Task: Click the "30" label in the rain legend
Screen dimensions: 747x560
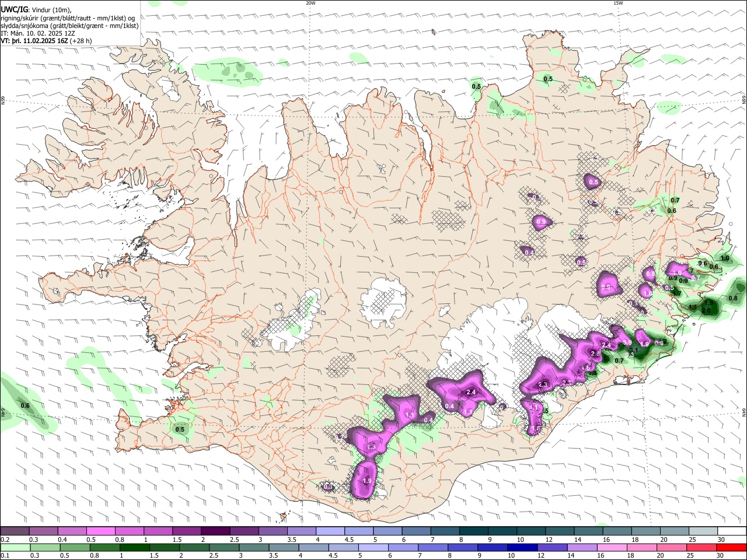Action: click(721, 555)
